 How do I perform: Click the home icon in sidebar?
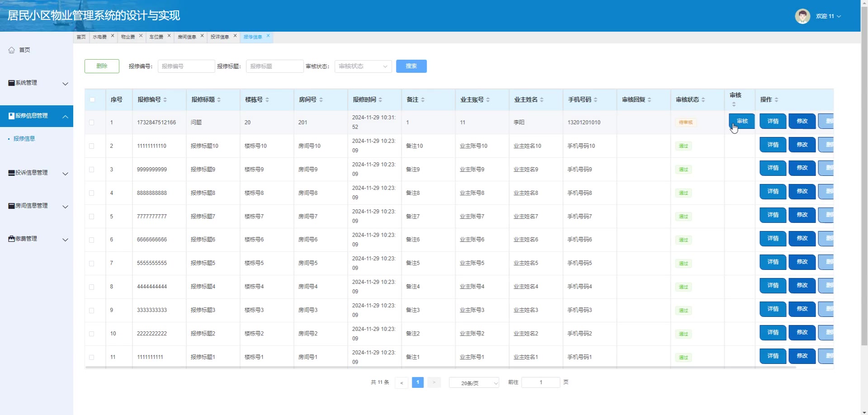(x=12, y=50)
